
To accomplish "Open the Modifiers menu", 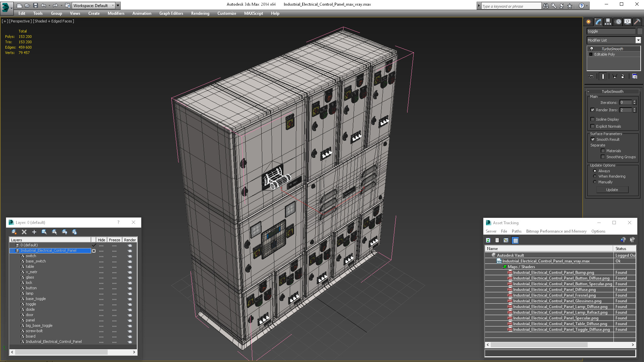I will (116, 13).
